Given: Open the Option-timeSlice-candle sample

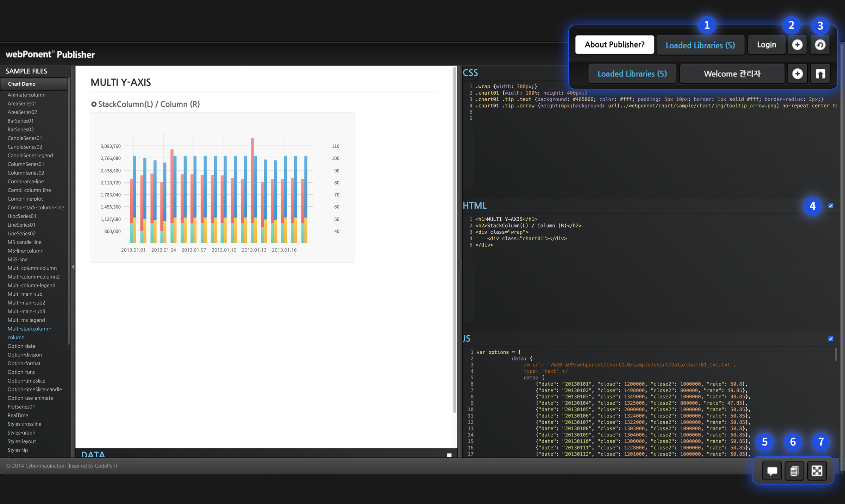Looking at the screenshot, I should [35, 389].
